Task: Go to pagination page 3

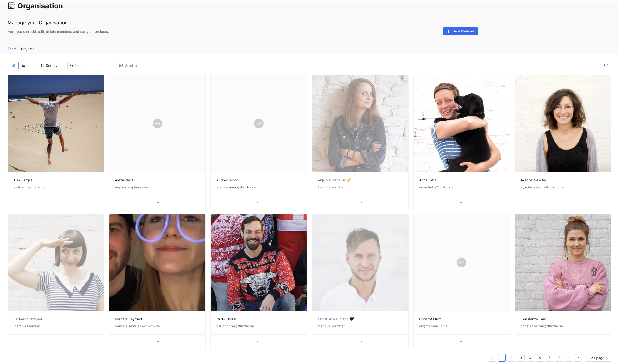Action: coord(521,358)
